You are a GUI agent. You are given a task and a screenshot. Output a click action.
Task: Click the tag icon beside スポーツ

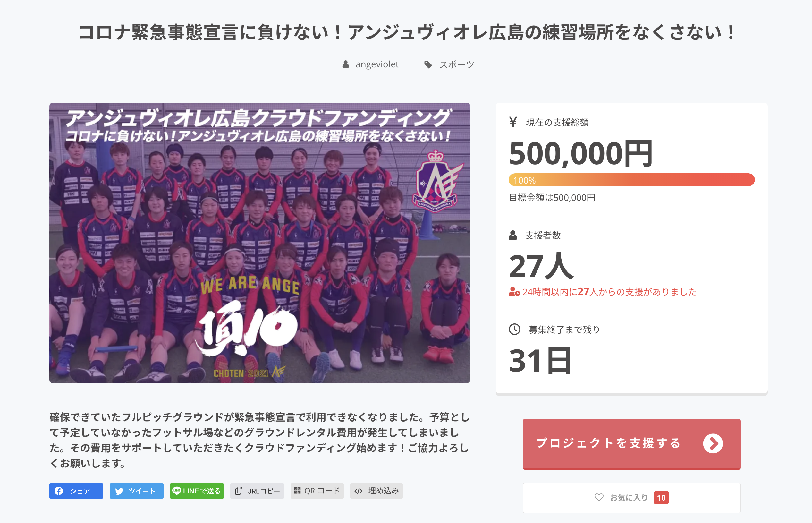pos(428,64)
